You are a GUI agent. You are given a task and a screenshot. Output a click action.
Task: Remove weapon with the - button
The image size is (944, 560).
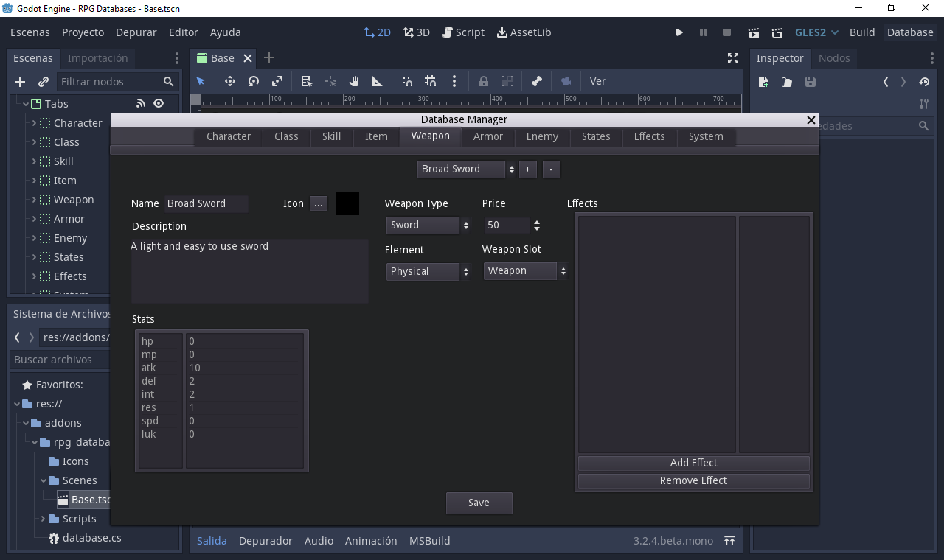pos(552,169)
